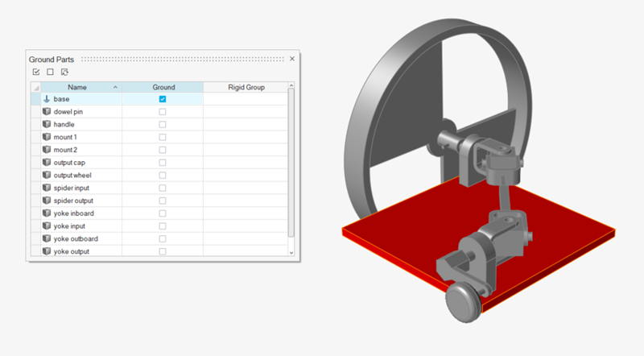Sort by the Name column header
This screenshot has height=356, width=644.
[x=77, y=87]
